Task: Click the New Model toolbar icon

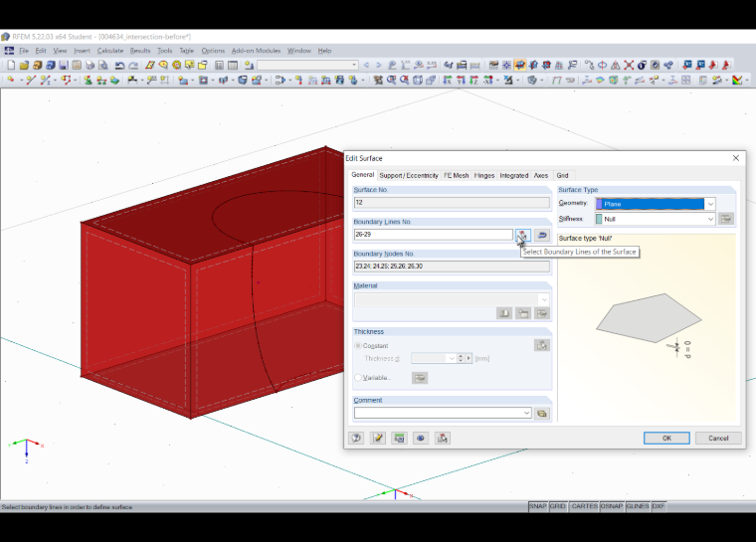Action: [x=11, y=65]
